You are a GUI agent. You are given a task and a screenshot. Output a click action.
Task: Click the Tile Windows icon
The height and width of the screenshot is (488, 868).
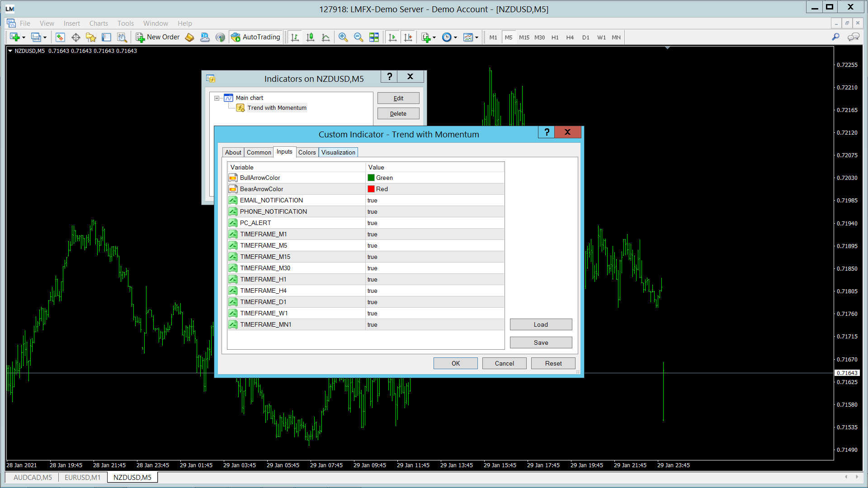[374, 38]
